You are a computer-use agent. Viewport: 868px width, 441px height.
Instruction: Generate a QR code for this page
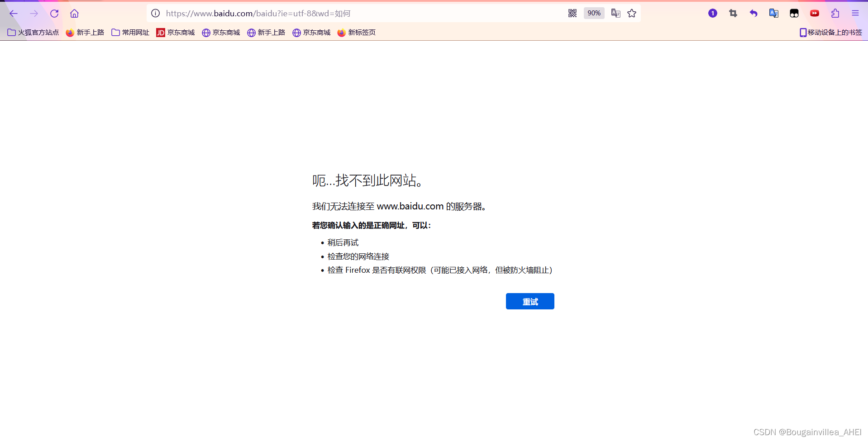[x=572, y=13]
